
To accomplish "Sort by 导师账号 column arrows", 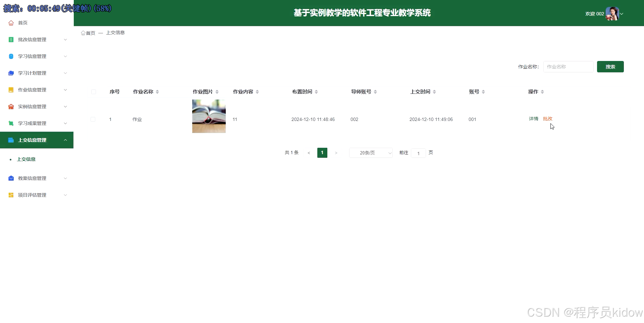I will [x=375, y=92].
